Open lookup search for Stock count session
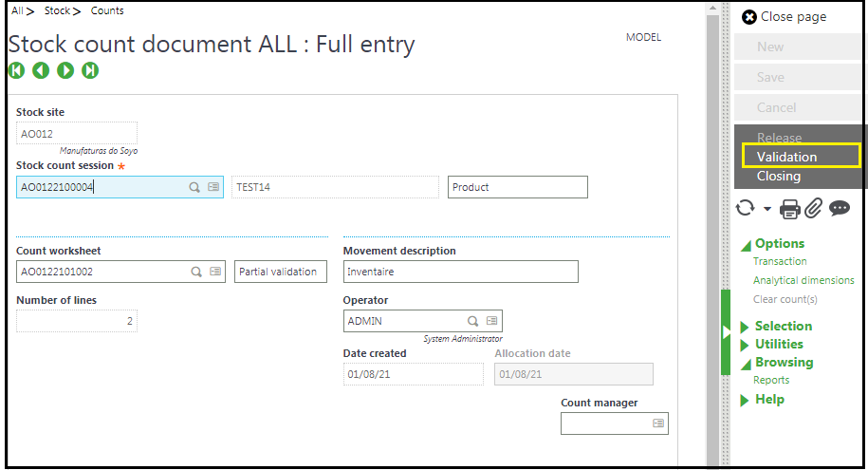868x470 pixels. (194, 187)
